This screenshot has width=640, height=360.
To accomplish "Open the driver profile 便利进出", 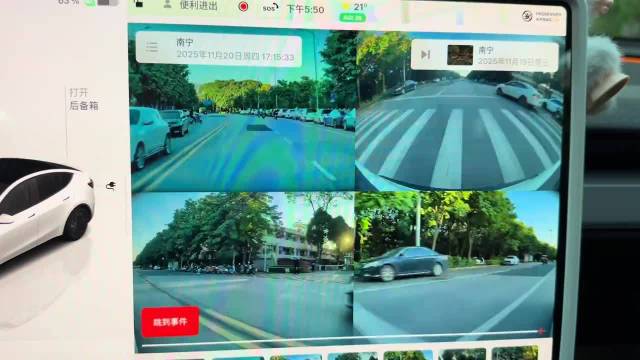I will tap(191, 5).
